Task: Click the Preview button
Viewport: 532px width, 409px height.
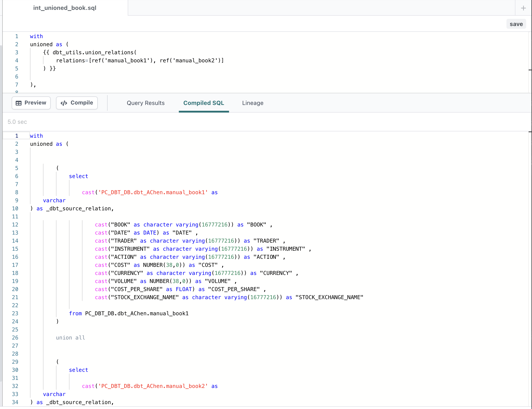Action: tap(31, 103)
